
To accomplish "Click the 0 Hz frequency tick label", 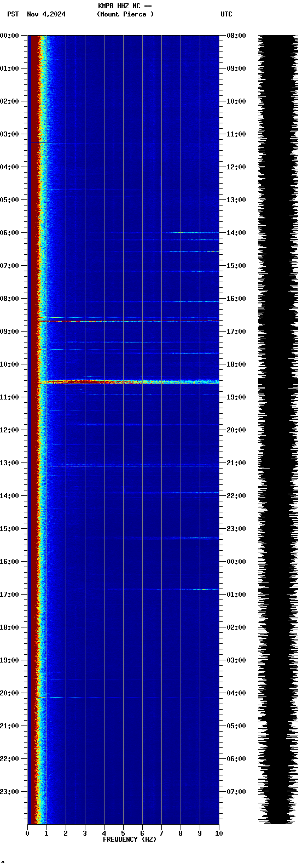I will pos(27,834).
